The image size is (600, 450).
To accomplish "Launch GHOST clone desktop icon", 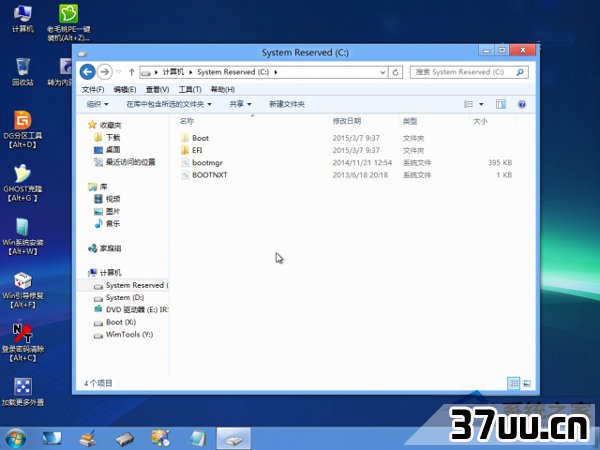I will point(23,183).
